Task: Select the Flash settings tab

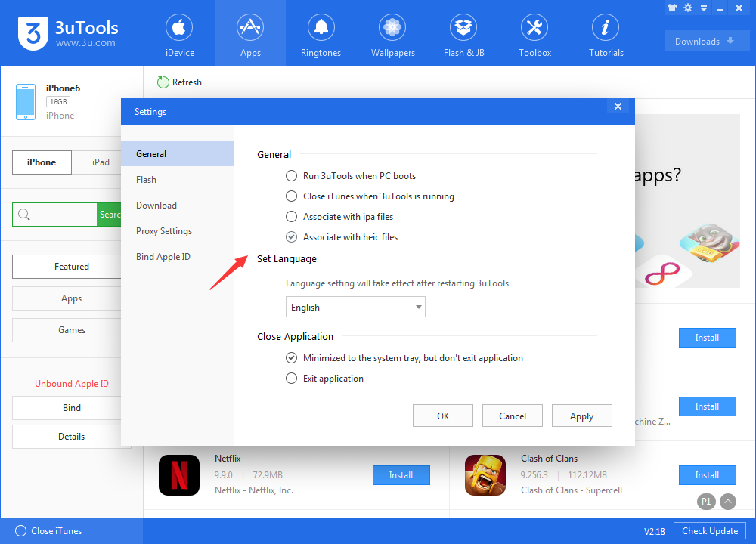Action: click(x=178, y=180)
